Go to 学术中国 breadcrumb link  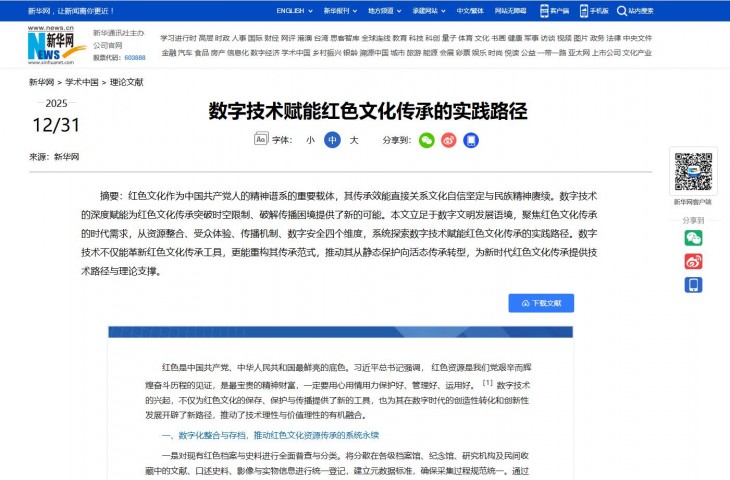coord(82,82)
